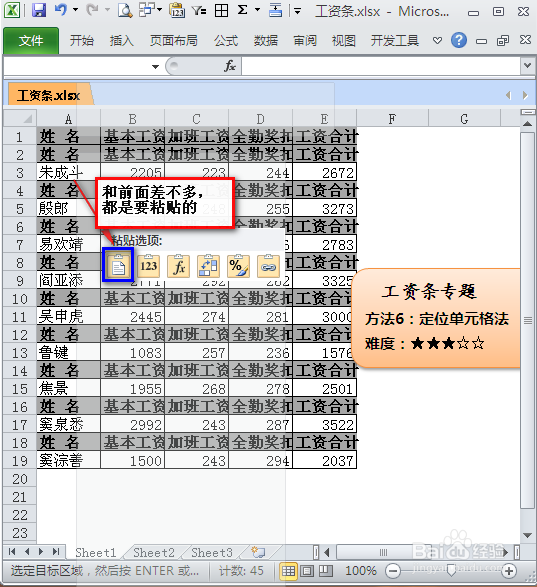Open the AutoSum dropdown arrow
This screenshot has height=587, width=537.
pos(257,10)
